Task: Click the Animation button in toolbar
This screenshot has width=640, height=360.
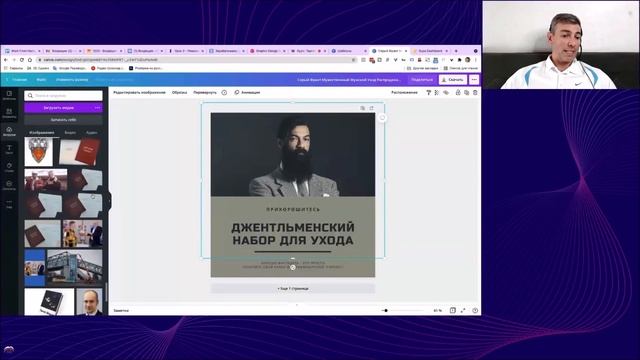Action: tap(247, 93)
